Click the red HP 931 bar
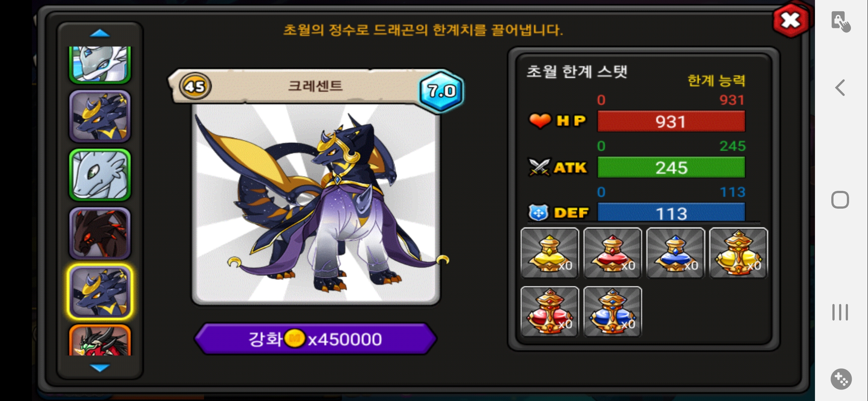This screenshot has width=868, height=401. [x=671, y=121]
